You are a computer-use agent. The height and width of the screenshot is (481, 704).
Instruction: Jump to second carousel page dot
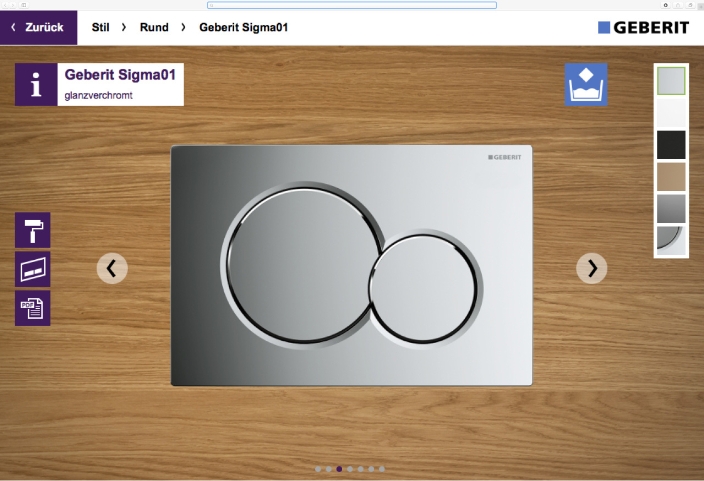329,469
